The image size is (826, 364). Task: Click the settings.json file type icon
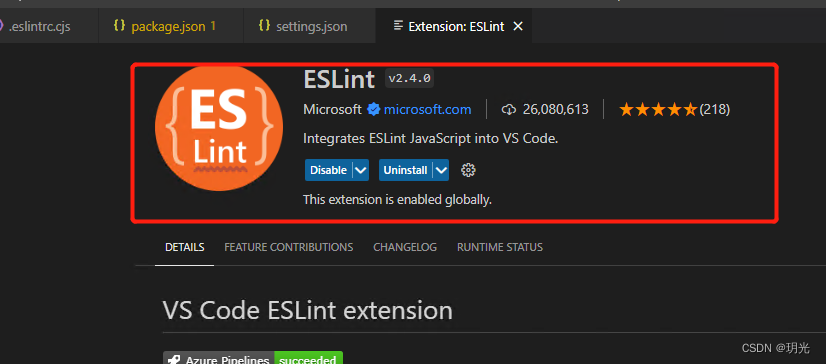264,25
